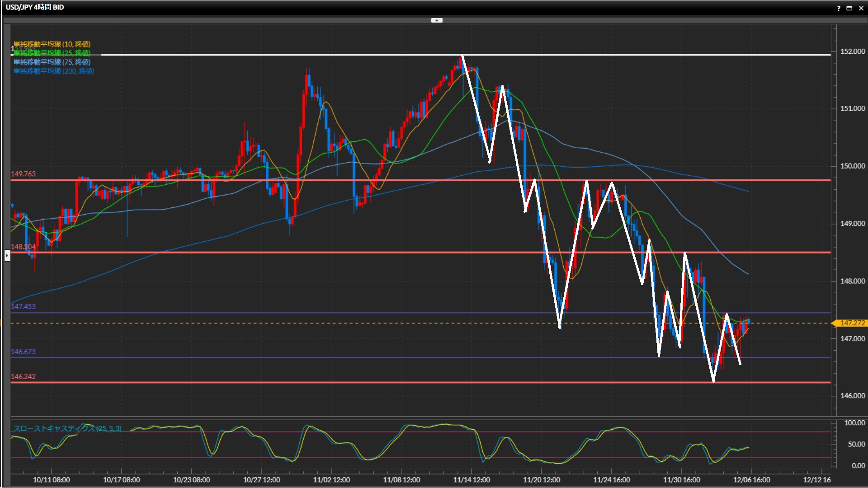This screenshot has height=488, width=868.
Task: Close the USD/JPY chart window
Action: point(861,8)
